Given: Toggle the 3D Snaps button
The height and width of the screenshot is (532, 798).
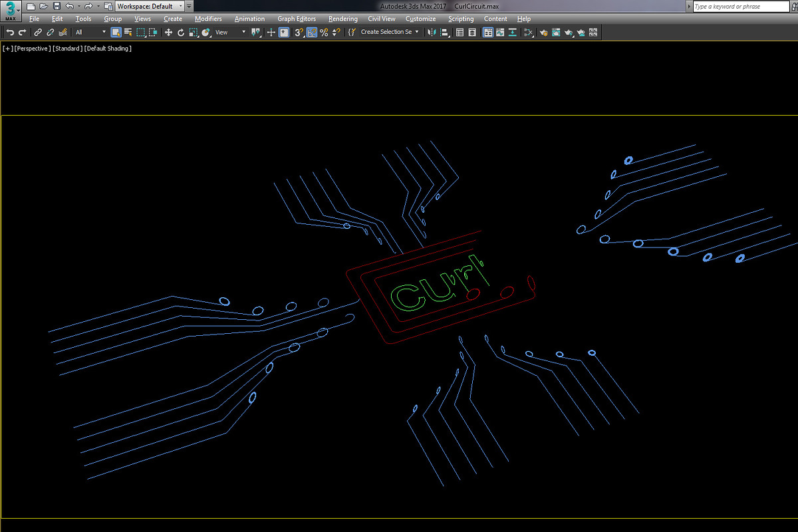Looking at the screenshot, I should [x=299, y=32].
